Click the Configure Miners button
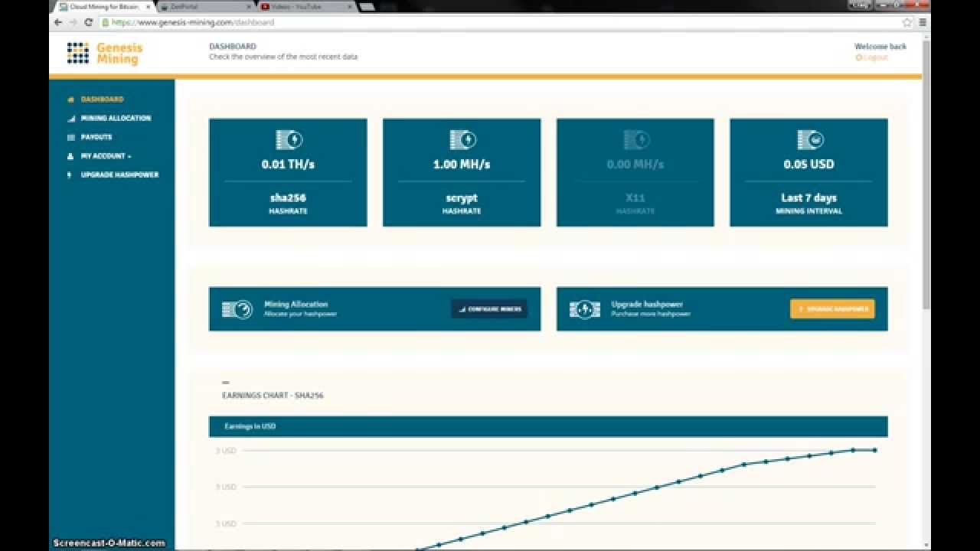 (x=489, y=309)
